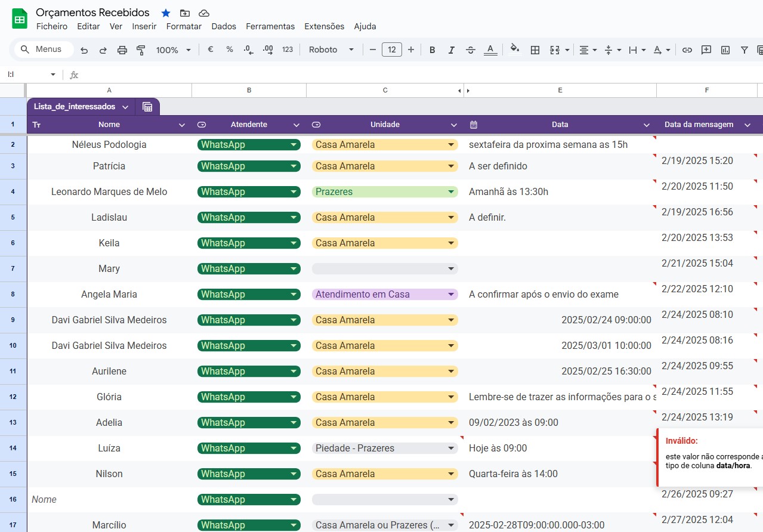The image size is (763, 532).
Task: Increase the font size
Action: click(x=411, y=50)
